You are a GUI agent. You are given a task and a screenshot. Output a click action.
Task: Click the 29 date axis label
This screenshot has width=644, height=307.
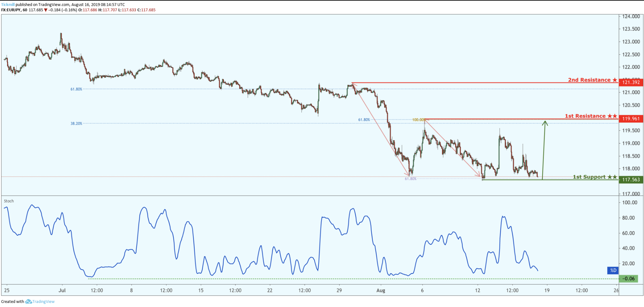click(x=339, y=290)
